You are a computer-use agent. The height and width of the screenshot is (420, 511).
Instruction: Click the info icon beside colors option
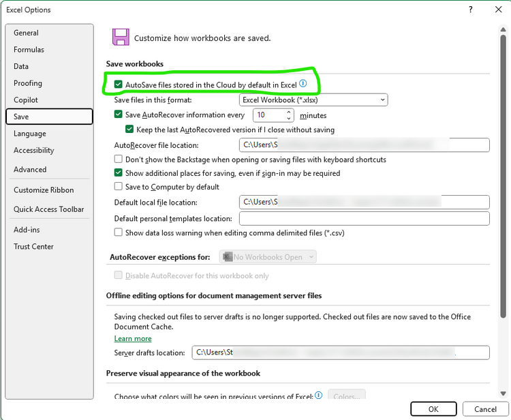coord(318,395)
